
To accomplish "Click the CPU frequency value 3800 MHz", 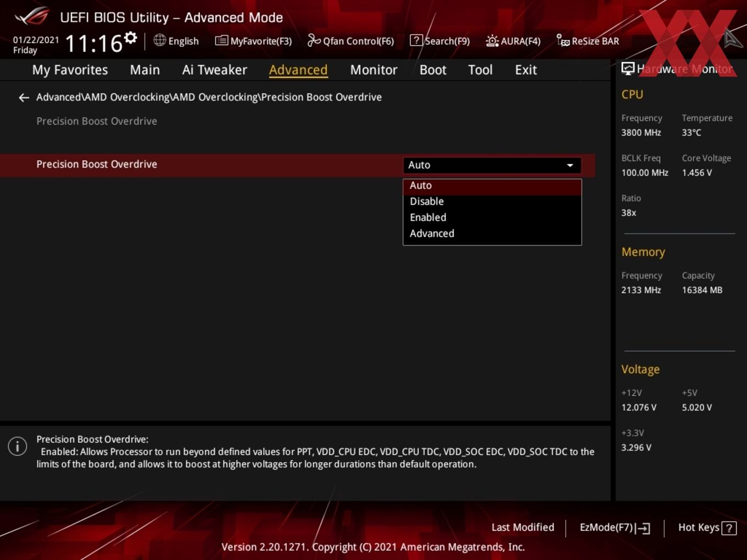I will coord(641,133).
